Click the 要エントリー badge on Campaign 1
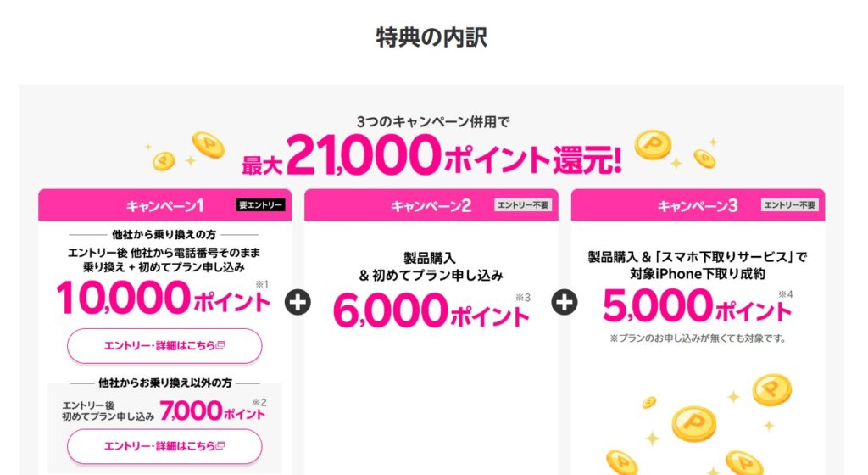Screen dimensions: 868x475 pos(259,204)
